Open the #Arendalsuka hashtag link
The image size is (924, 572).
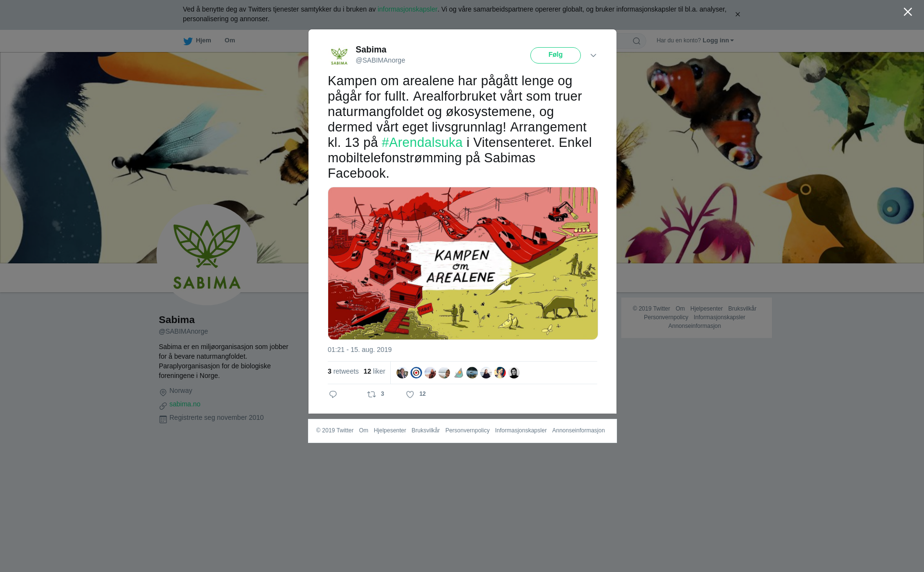pos(422,143)
